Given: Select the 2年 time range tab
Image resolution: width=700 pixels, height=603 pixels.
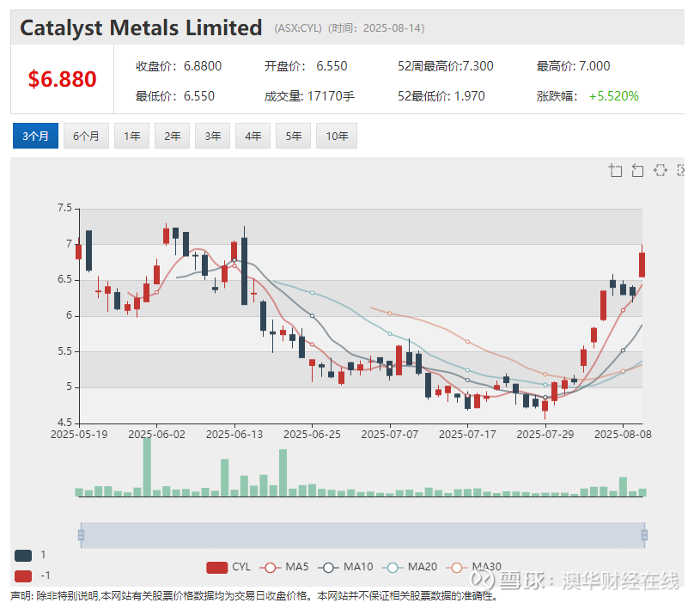Looking at the screenshot, I should click(173, 136).
